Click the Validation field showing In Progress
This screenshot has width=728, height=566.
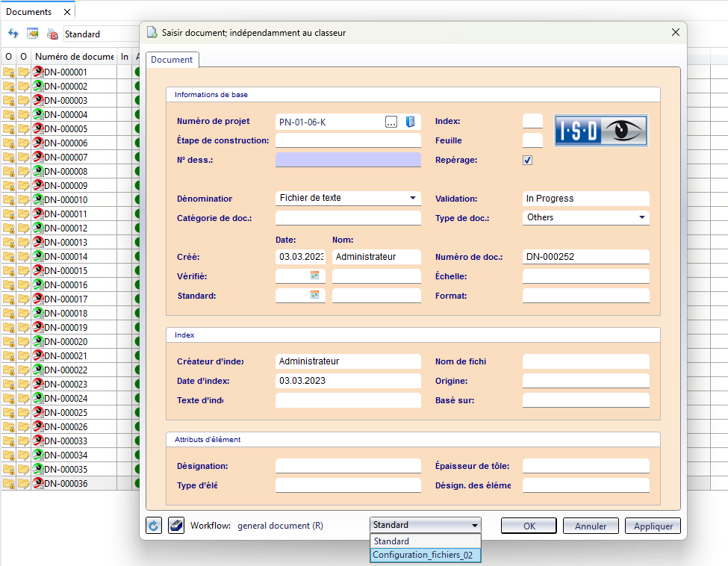pos(586,199)
